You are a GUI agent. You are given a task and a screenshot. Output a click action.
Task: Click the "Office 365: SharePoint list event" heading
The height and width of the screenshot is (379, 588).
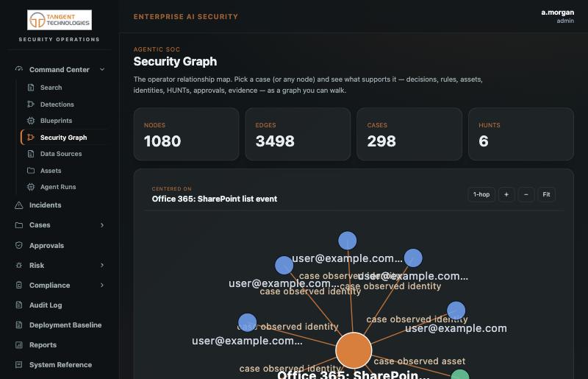click(214, 199)
